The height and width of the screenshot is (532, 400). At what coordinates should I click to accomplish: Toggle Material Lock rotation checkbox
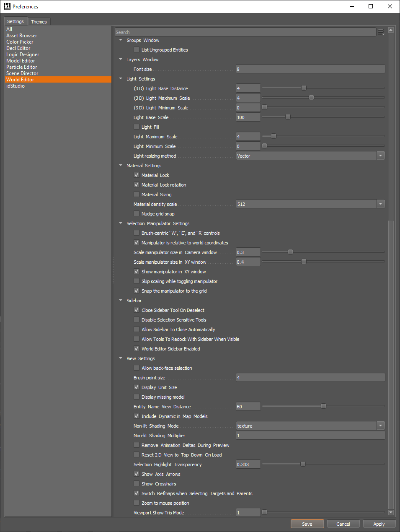point(137,184)
